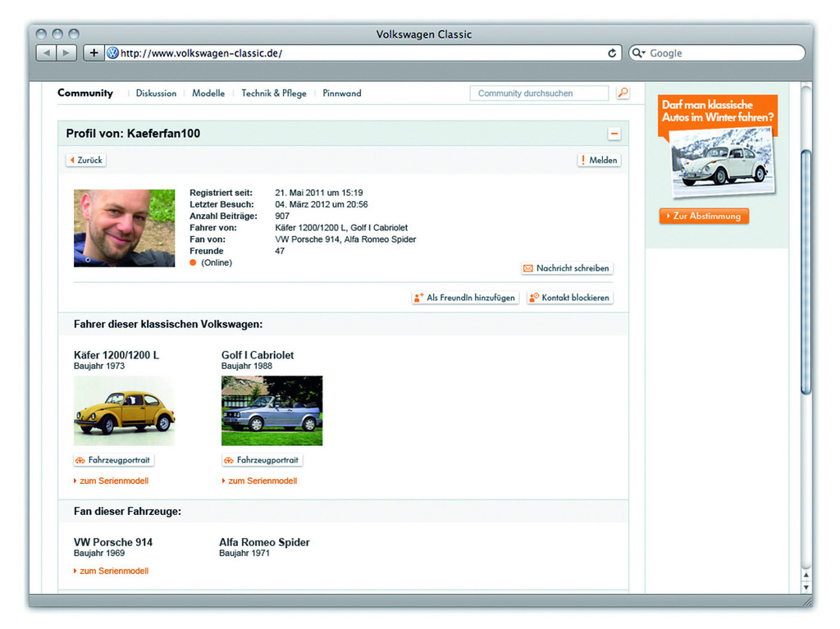Click the registration date 21. Mai 2011
Image resolution: width=840 pixels, height=629 pixels.
[319, 193]
